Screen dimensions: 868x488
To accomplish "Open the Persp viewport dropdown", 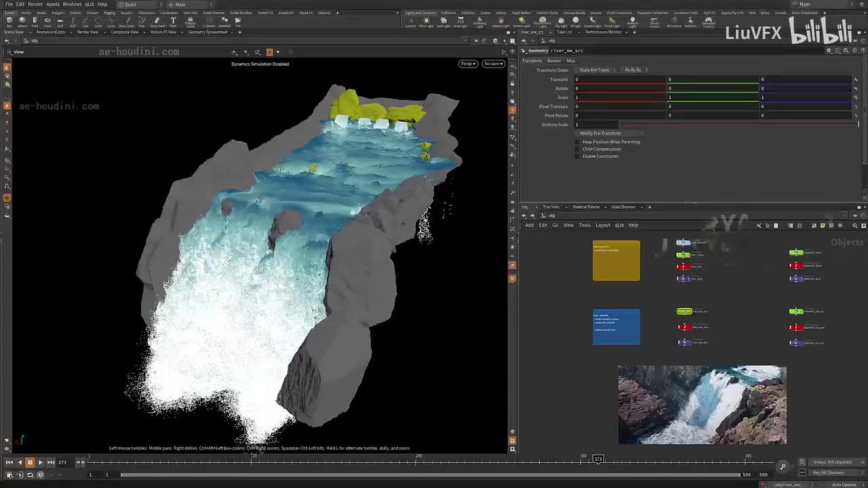I will pyautogui.click(x=467, y=64).
